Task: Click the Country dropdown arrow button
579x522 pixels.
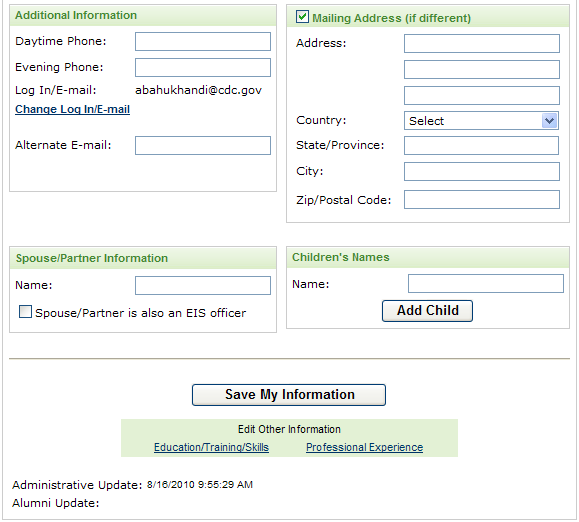Action: [549, 121]
